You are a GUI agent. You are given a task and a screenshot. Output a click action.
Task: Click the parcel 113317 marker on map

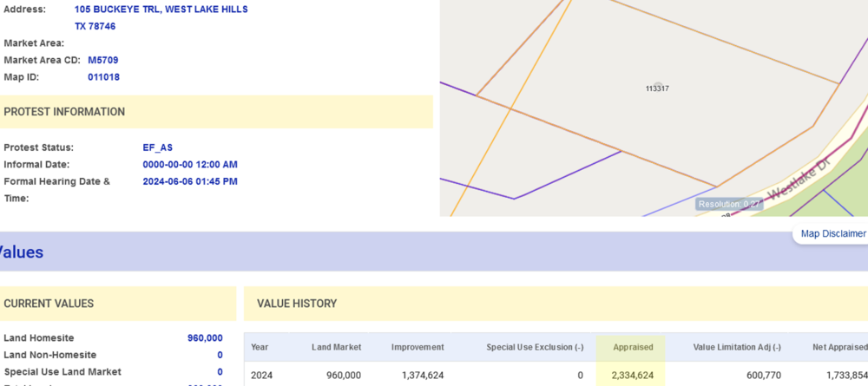click(x=657, y=88)
